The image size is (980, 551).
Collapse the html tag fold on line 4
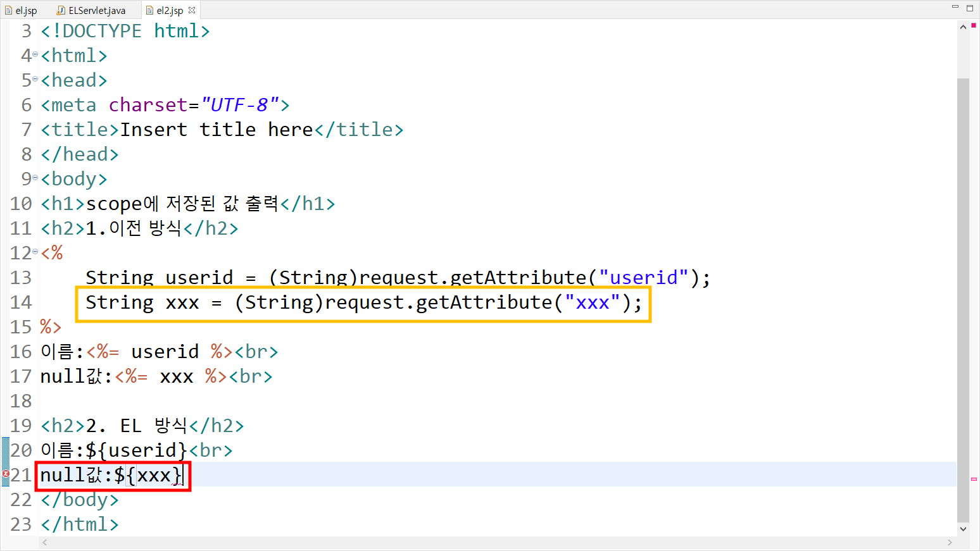[35, 55]
